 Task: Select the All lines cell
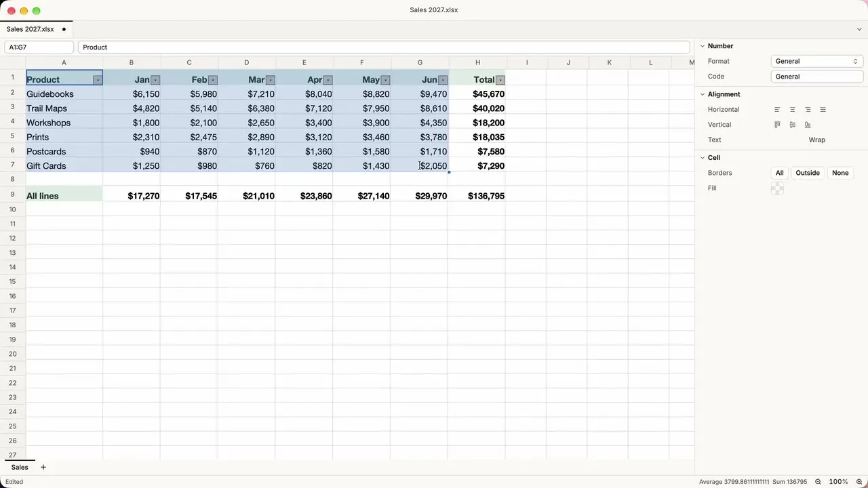click(x=64, y=196)
